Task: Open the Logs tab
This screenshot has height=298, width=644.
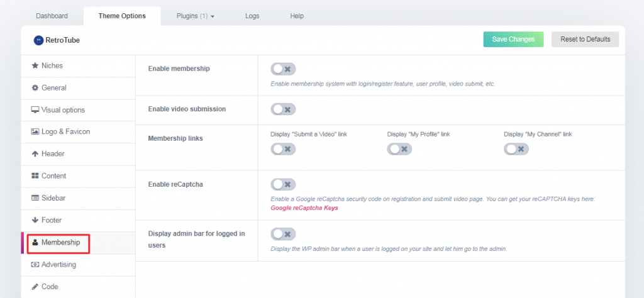Action: pyautogui.click(x=252, y=16)
